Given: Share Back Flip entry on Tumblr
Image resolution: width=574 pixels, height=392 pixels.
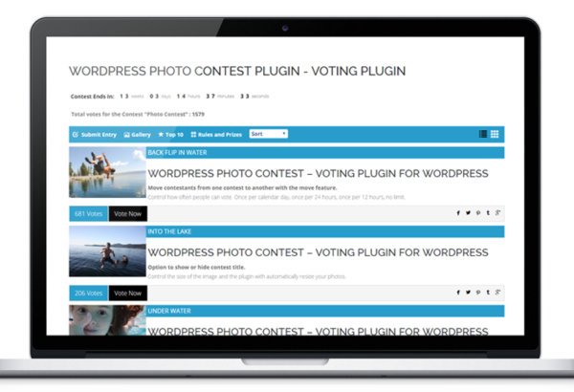Looking at the screenshot, I should 488,212.
